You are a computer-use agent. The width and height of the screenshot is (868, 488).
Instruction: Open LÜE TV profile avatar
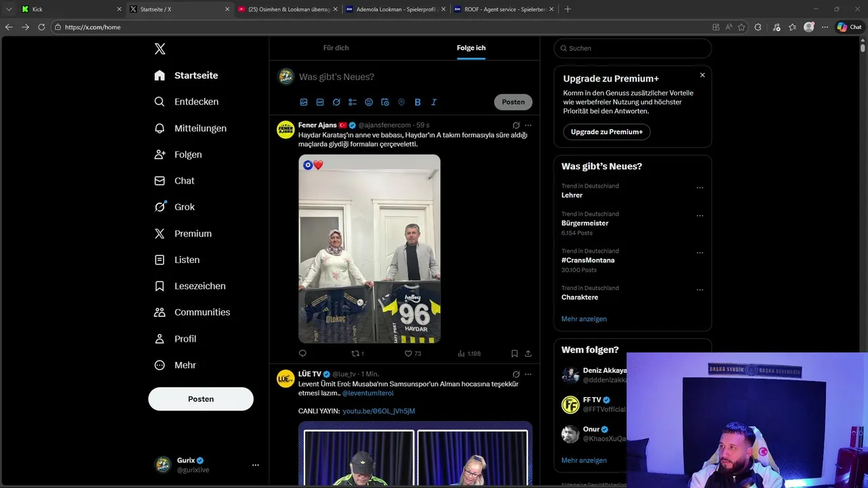point(285,378)
